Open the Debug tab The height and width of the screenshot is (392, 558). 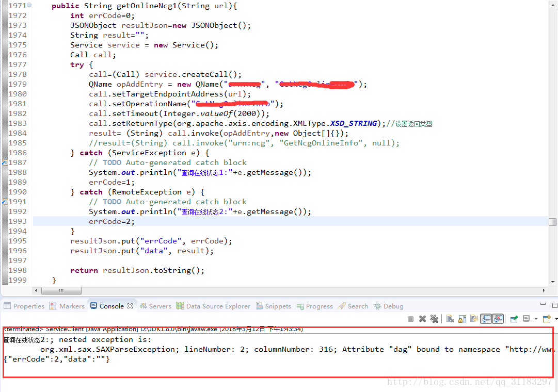pos(389,306)
